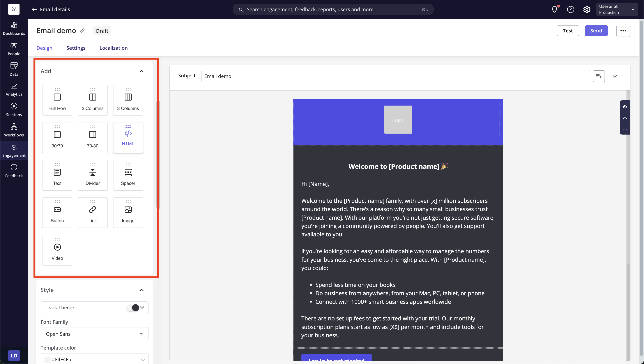Collapse the Style panel
Screen dimensions: 644x364
pyautogui.click(x=142, y=290)
